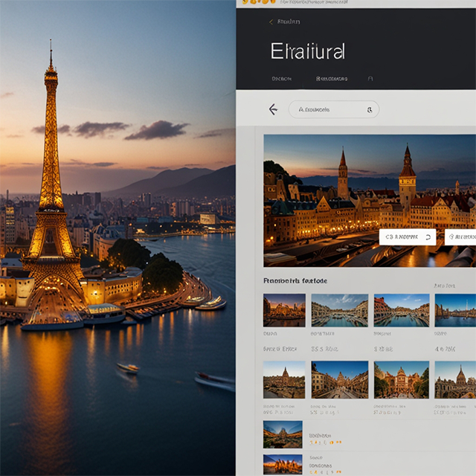This screenshot has height=476, width=476.
Task: Open the middle tab under the header title
Action: (x=332, y=79)
